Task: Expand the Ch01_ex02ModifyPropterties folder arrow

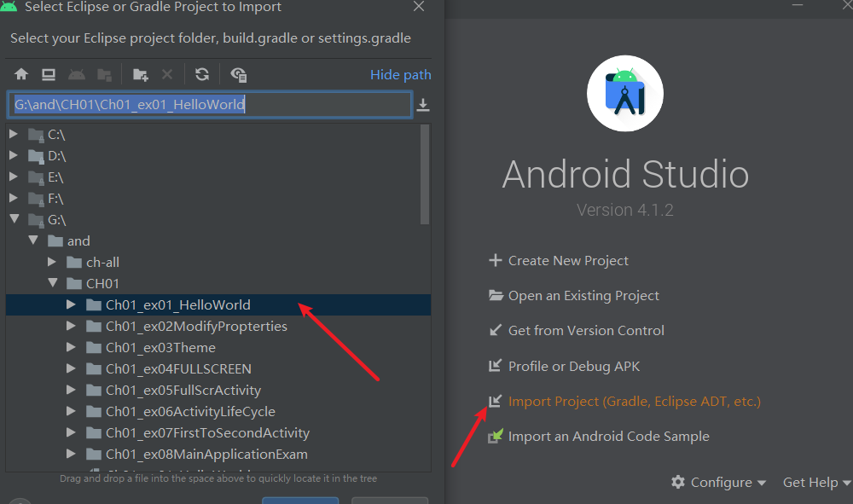Action: pyautogui.click(x=72, y=326)
